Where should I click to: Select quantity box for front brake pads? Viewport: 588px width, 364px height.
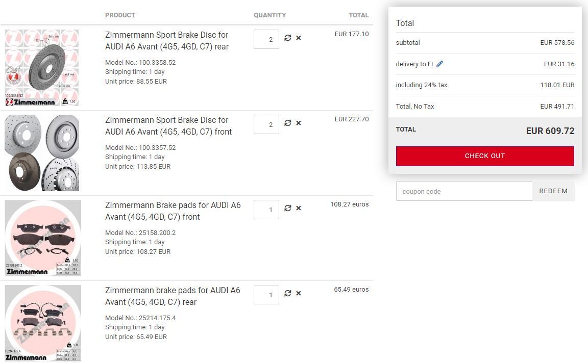coord(266,210)
